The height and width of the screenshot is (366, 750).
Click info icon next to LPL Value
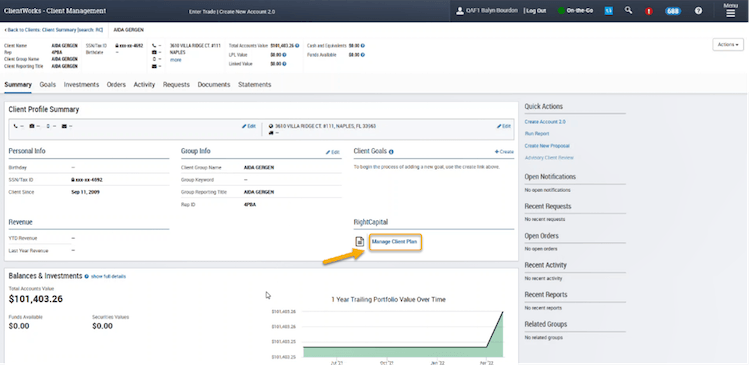(284, 55)
